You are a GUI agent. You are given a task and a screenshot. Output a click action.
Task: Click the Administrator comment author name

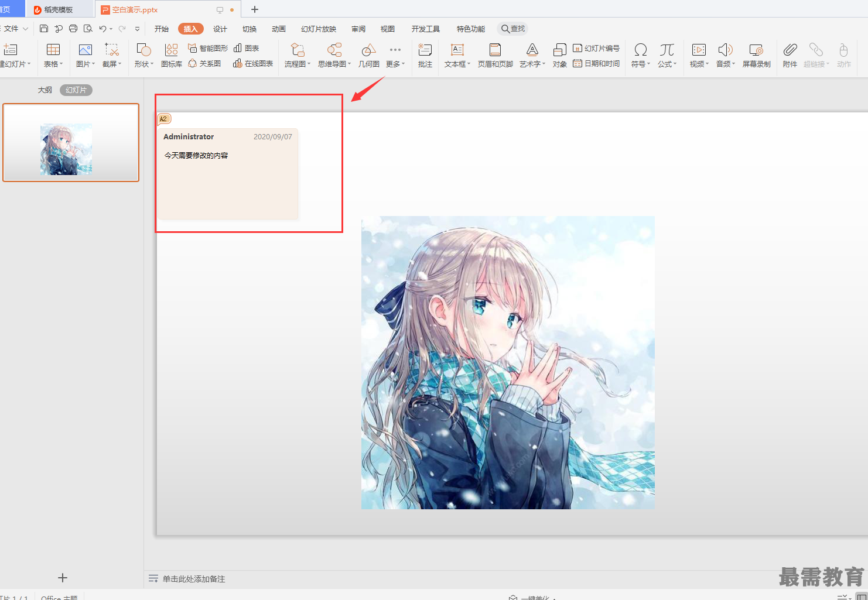pyautogui.click(x=189, y=136)
